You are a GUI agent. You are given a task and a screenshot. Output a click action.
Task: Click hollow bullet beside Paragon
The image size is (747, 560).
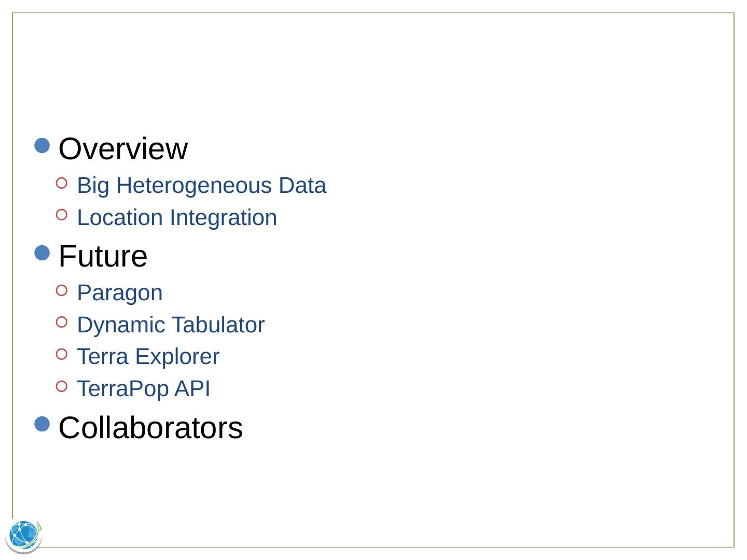(62, 290)
